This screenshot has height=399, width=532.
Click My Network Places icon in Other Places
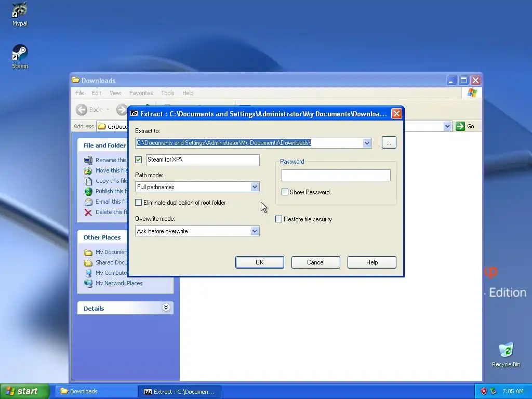coord(88,283)
